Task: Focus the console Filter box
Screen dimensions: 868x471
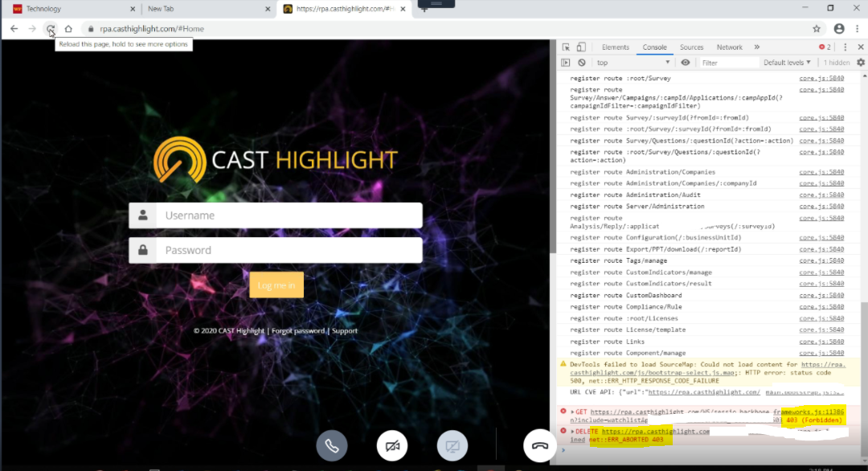Action: pyautogui.click(x=728, y=63)
